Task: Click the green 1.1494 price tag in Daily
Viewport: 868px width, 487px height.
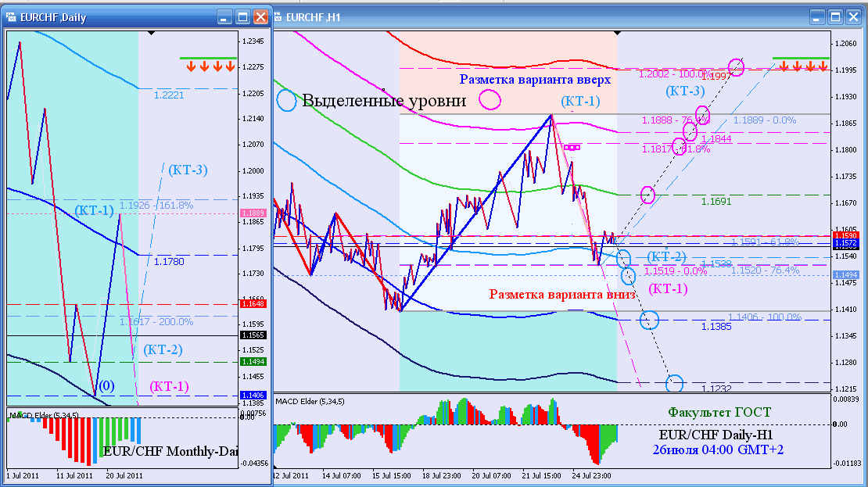Action: [x=253, y=361]
